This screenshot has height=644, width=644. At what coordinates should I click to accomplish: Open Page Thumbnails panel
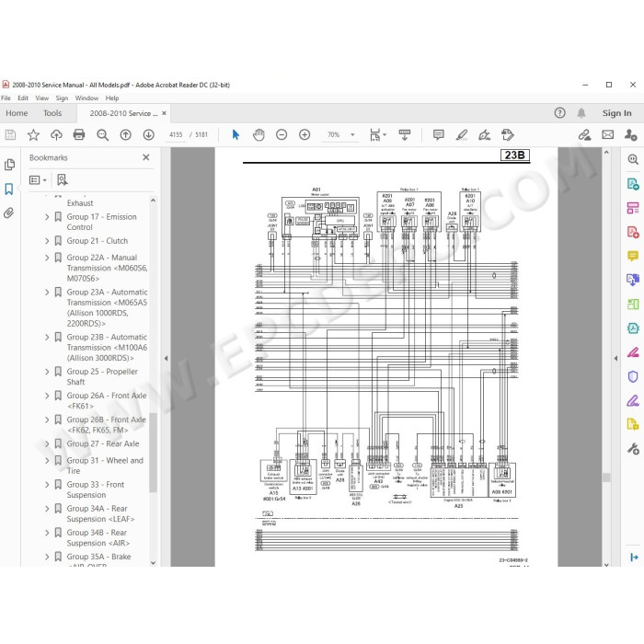click(9, 165)
